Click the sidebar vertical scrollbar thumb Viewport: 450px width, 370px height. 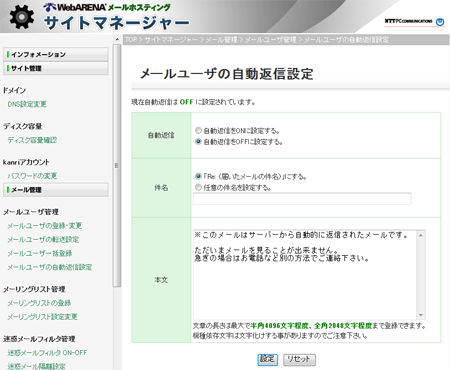click(117, 165)
